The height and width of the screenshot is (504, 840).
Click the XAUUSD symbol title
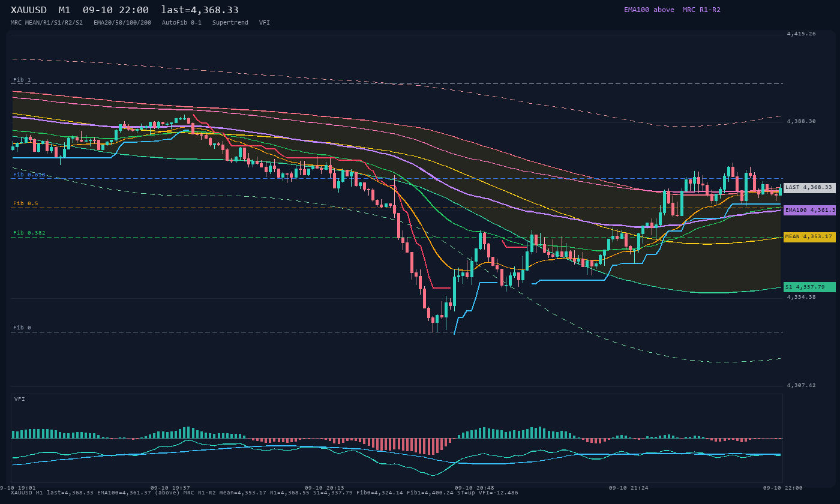[31, 10]
